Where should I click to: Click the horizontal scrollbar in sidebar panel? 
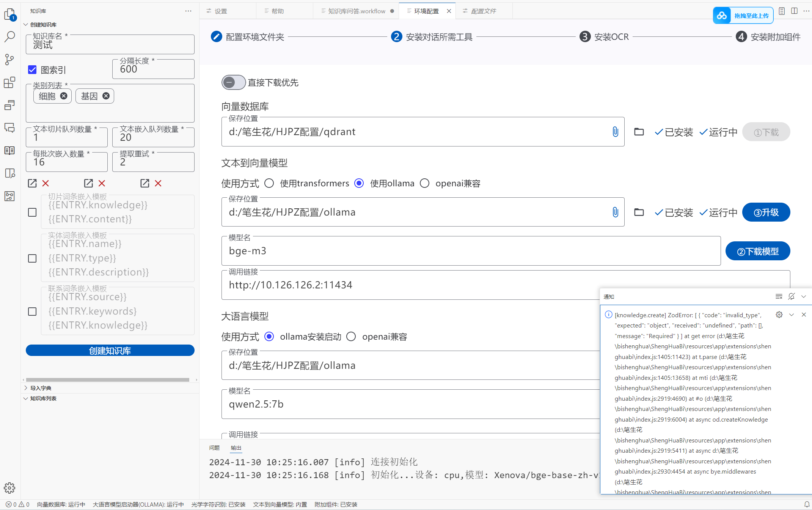click(x=108, y=379)
